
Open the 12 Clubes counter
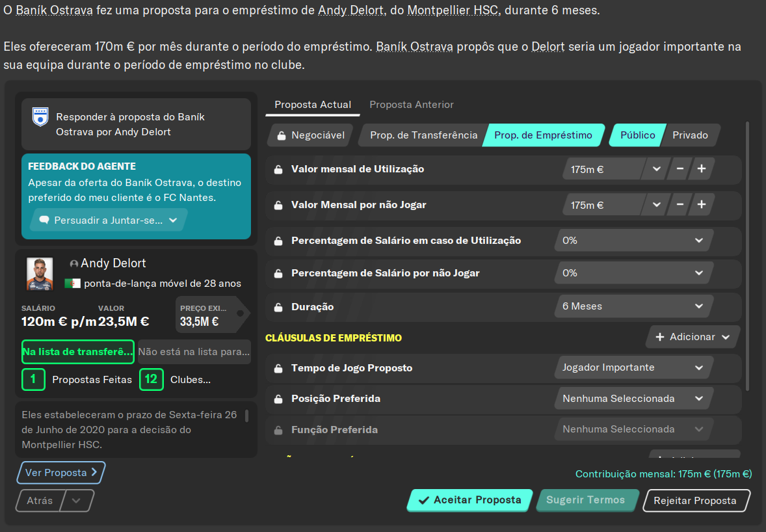coord(151,380)
